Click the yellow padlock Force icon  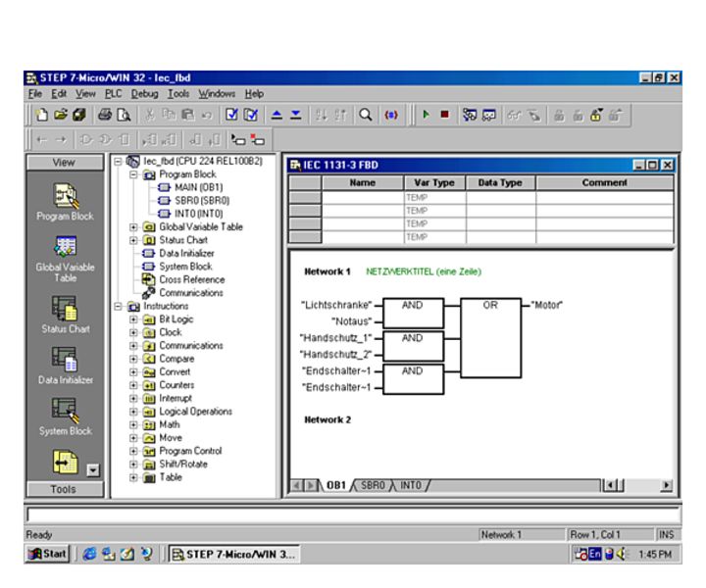(x=596, y=115)
